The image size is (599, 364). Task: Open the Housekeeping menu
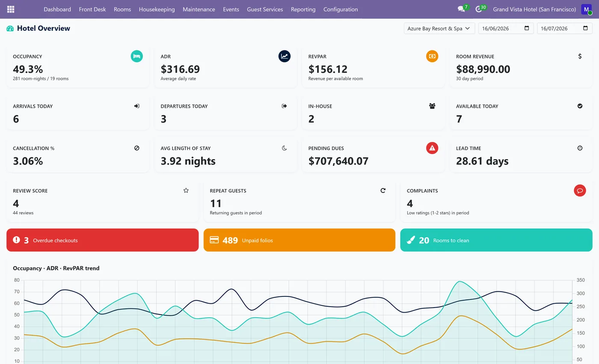157,9
